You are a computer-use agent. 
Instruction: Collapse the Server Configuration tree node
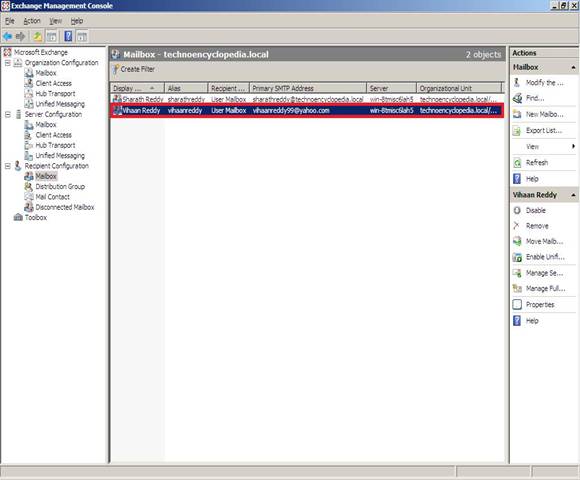8,115
